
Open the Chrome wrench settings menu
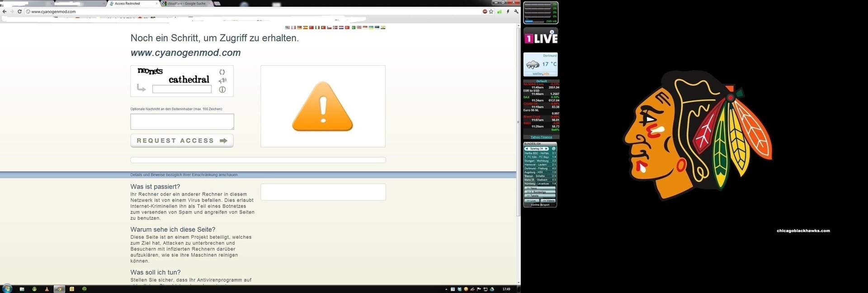[x=516, y=12]
